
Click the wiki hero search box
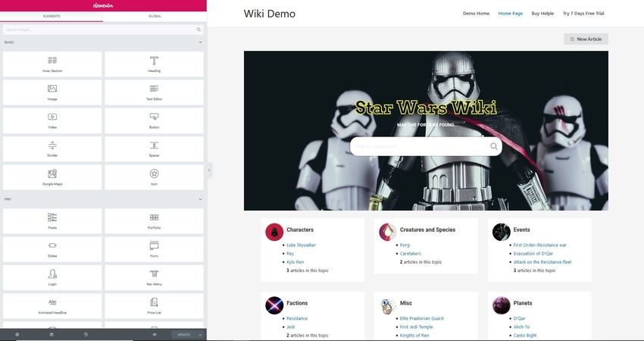tap(426, 146)
